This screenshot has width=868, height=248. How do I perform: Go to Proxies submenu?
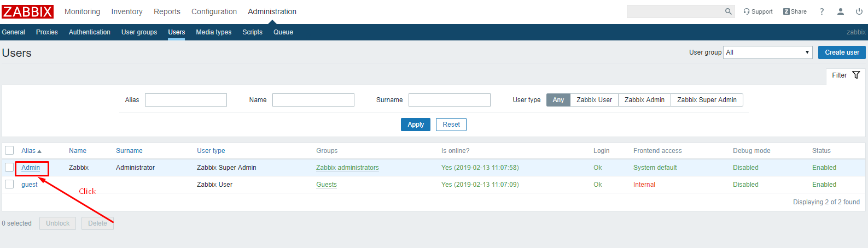click(x=47, y=32)
